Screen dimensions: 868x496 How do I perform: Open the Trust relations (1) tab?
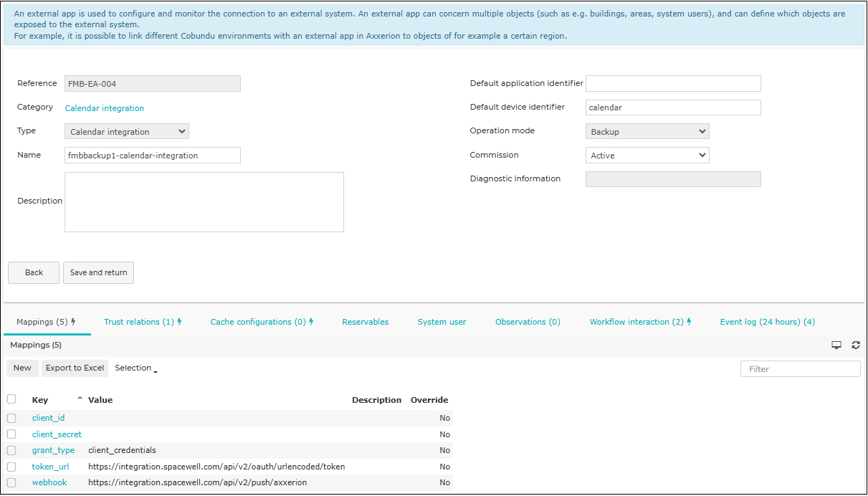pos(143,322)
